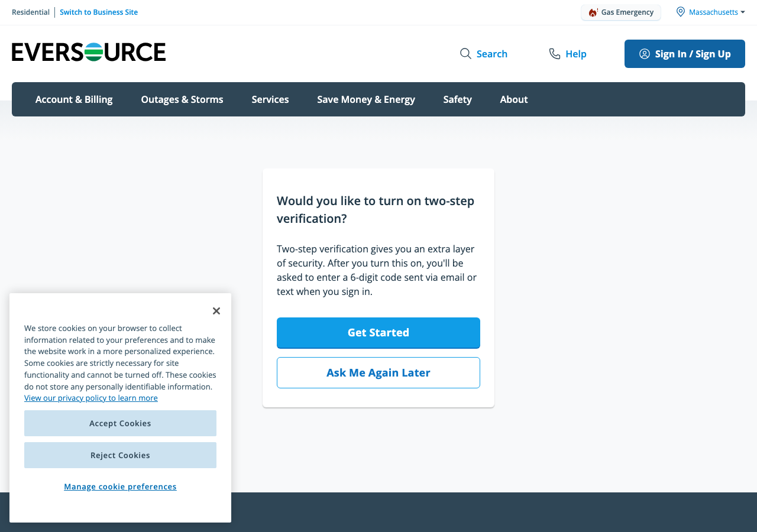This screenshot has height=532, width=757.
Task: Expand the Massachusetts region dropdown arrow
Action: click(743, 12)
